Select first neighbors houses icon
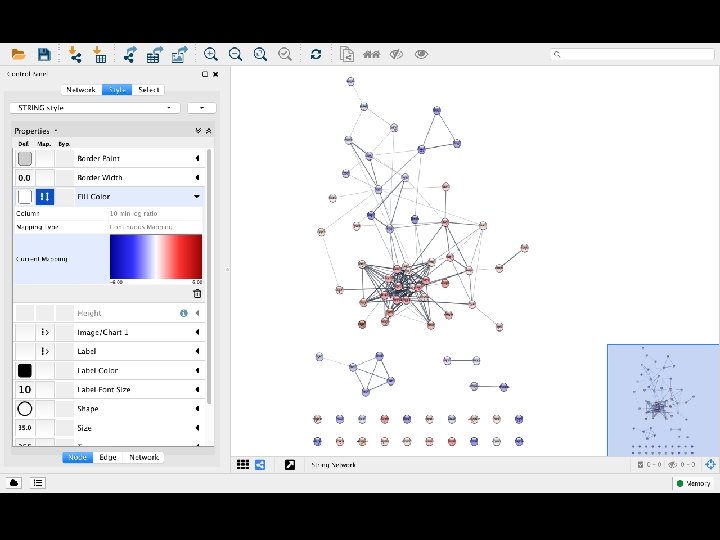The height and width of the screenshot is (540, 720). [x=371, y=54]
